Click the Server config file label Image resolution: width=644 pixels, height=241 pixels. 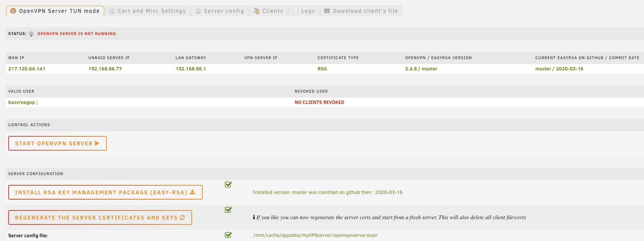click(28, 235)
